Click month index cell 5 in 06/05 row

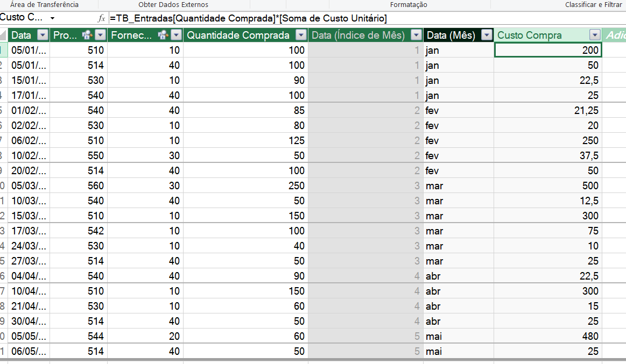[365, 351]
